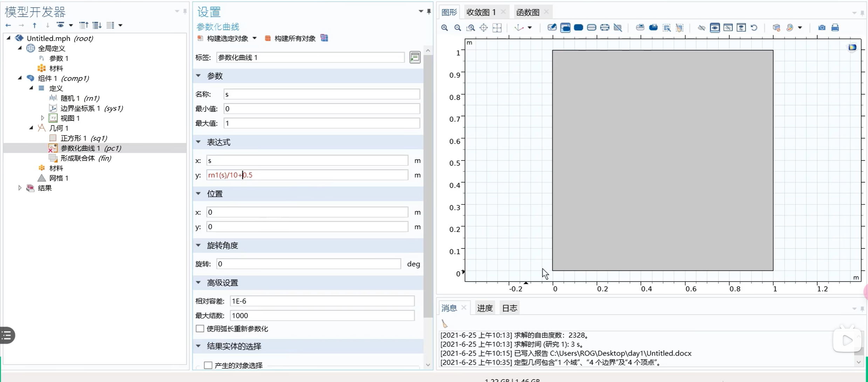Click Build All Objects (构建所有对象) button
Image resolution: width=868 pixels, height=382 pixels.
tap(291, 38)
